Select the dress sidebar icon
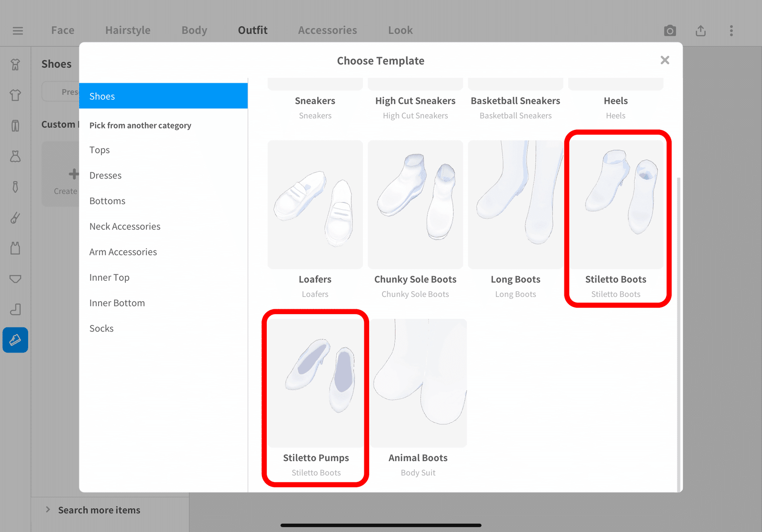This screenshot has width=762, height=532. [15, 156]
